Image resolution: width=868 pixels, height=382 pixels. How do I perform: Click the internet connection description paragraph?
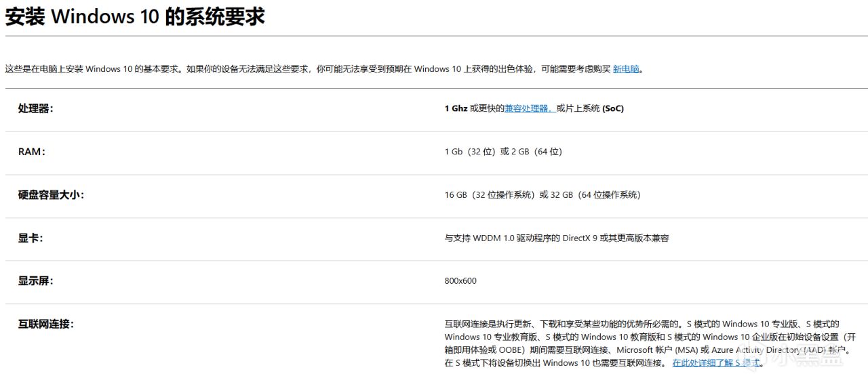pos(650,343)
